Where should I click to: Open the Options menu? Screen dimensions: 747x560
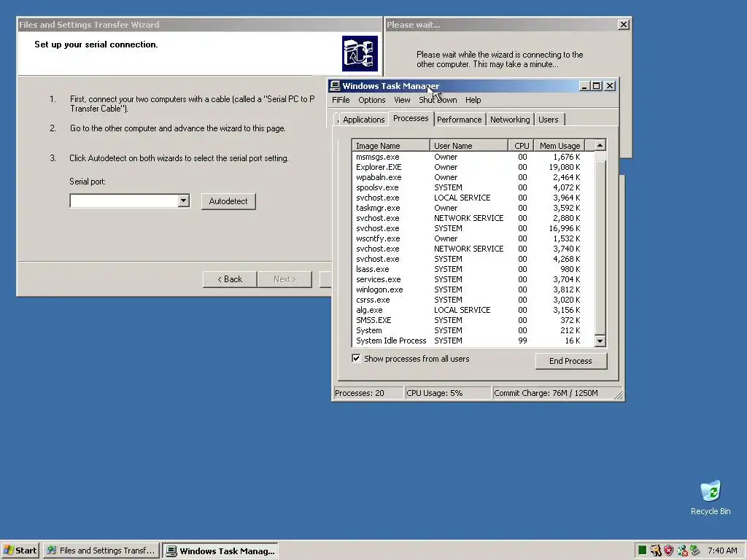371,100
